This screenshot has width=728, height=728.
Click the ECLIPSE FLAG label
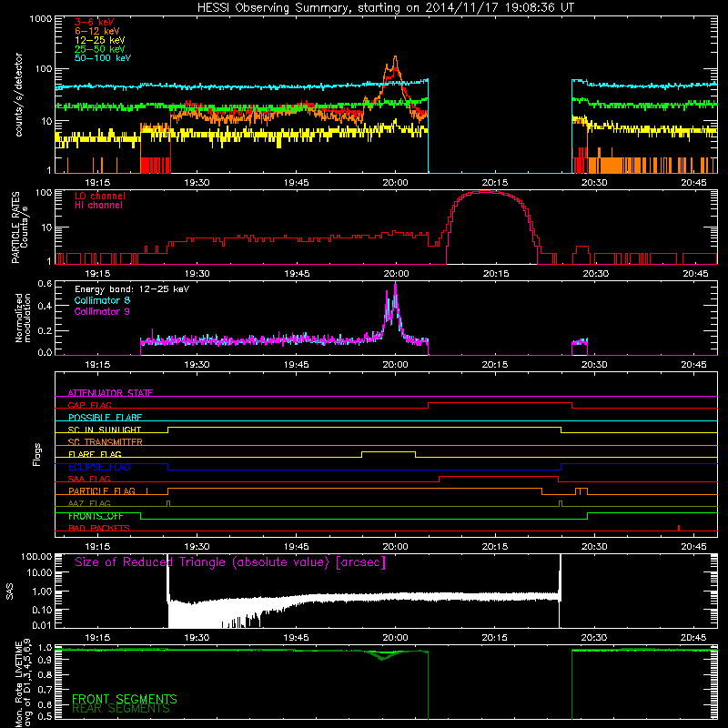(x=99, y=467)
